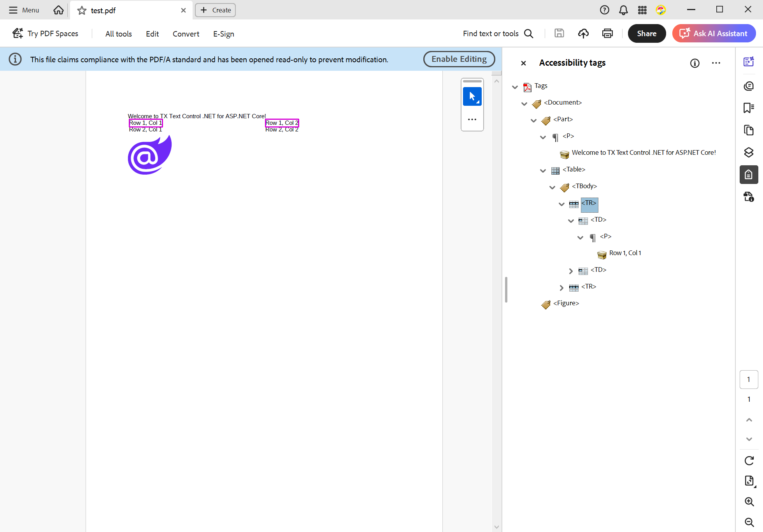The image size is (763, 532).
Task: Click the page number input field
Action: (x=749, y=379)
